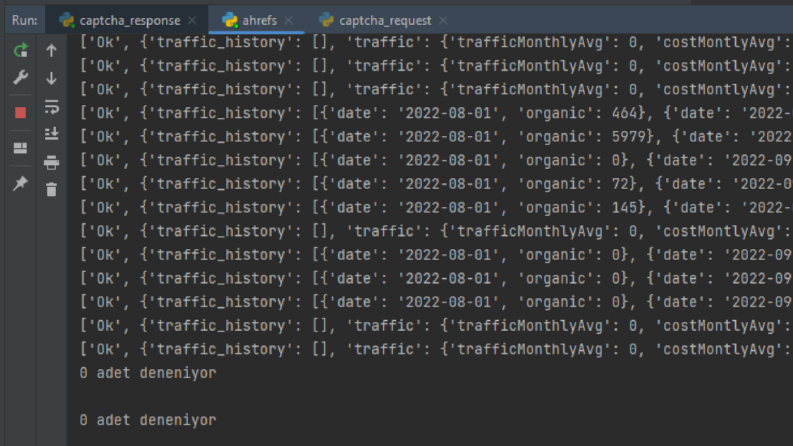
Task: Stop the running process
Action: click(20, 112)
